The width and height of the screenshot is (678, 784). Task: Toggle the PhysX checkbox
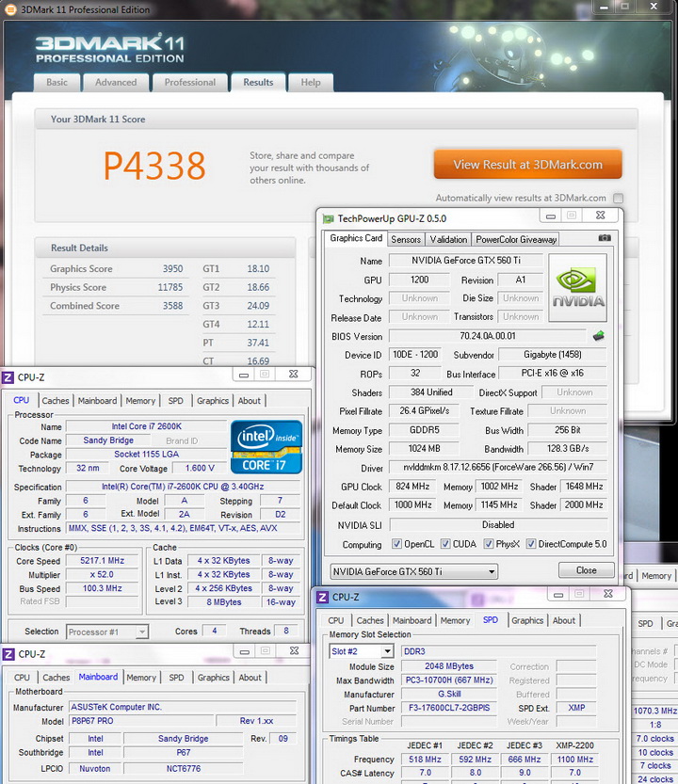489,544
